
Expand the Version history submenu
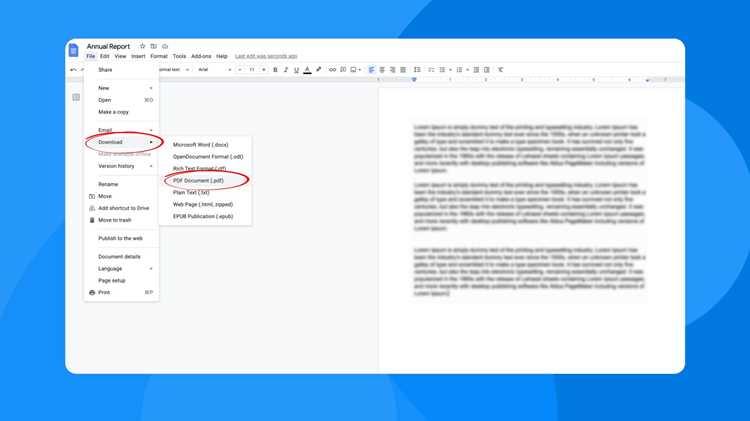(x=121, y=166)
